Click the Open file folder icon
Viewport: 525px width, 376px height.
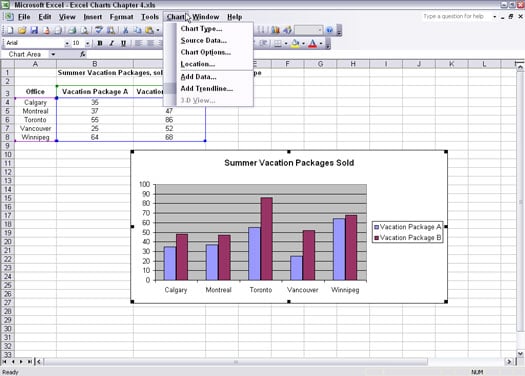(x=22, y=30)
